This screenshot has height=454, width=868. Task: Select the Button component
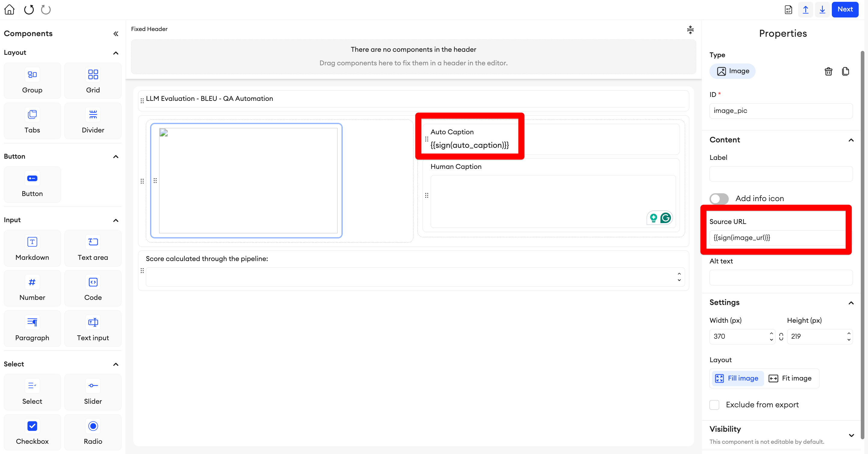point(32,185)
